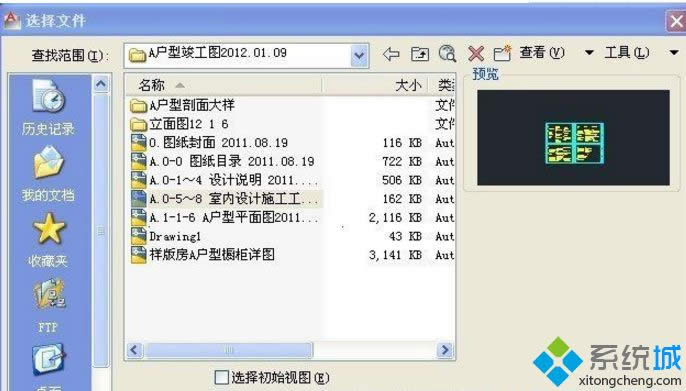The height and width of the screenshot is (391, 686).
Task: Toggle the 选择初始视图 checkbox
Action: [x=221, y=377]
